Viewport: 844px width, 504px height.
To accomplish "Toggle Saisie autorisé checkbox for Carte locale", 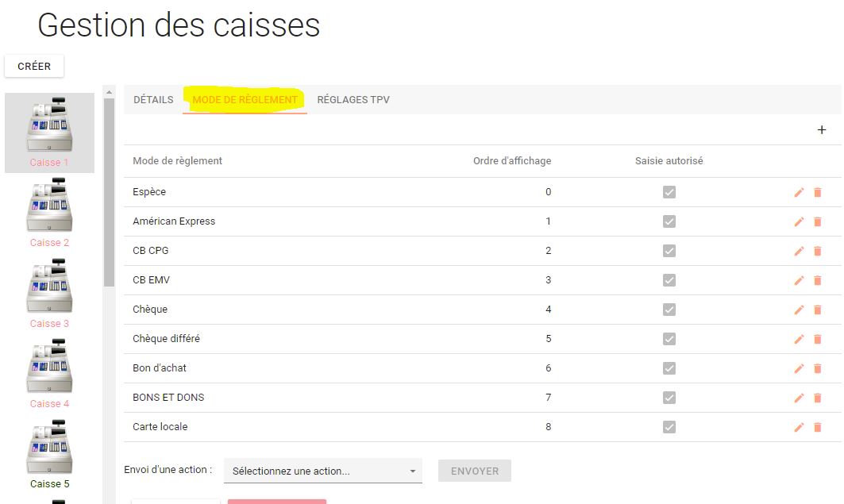I will click(x=669, y=427).
